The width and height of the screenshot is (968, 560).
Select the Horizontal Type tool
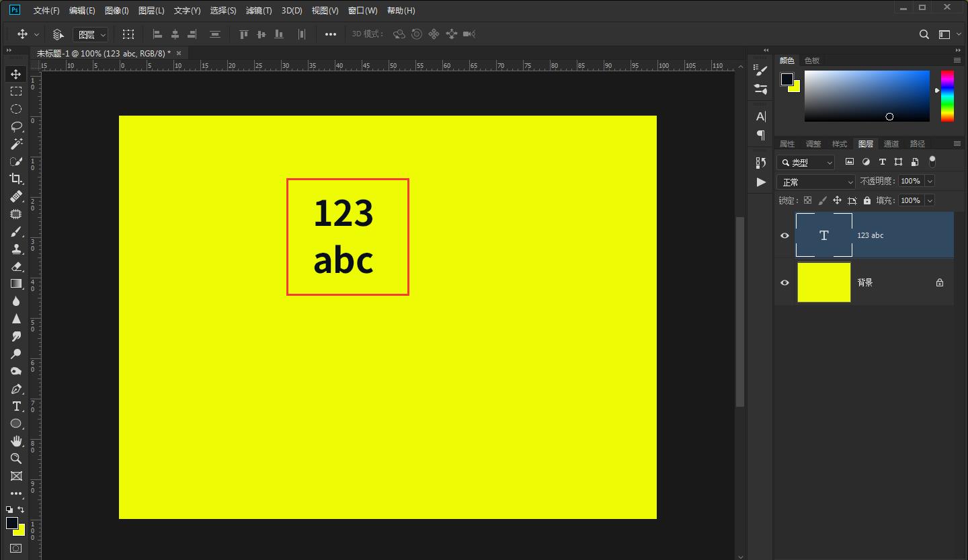tap(16, 406)
